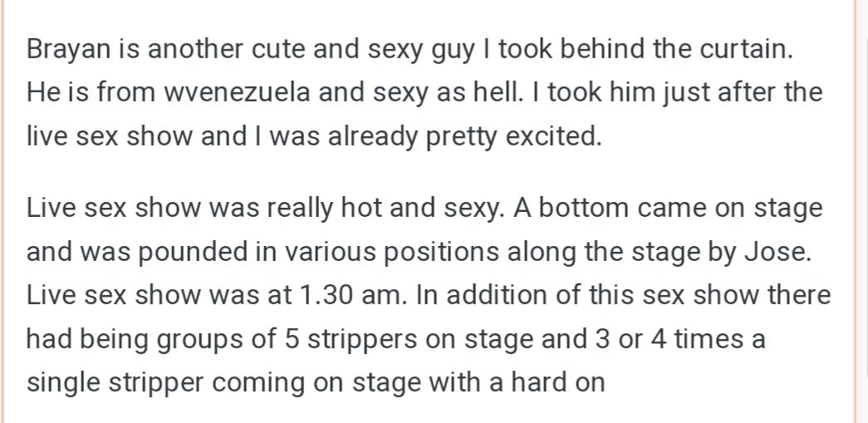This screenshot has width=868, height=423.
Task: Click the word "really" in second paragraph
Action: 300,210
